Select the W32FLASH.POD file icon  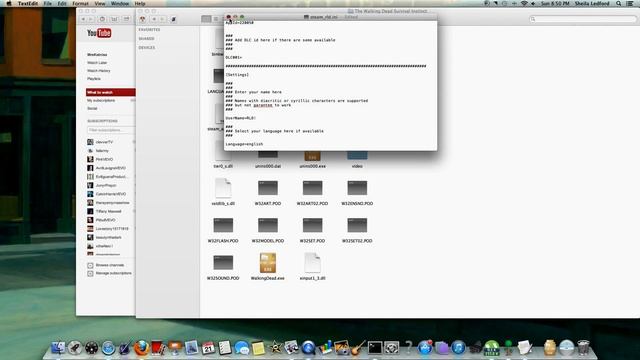[223, 225]
